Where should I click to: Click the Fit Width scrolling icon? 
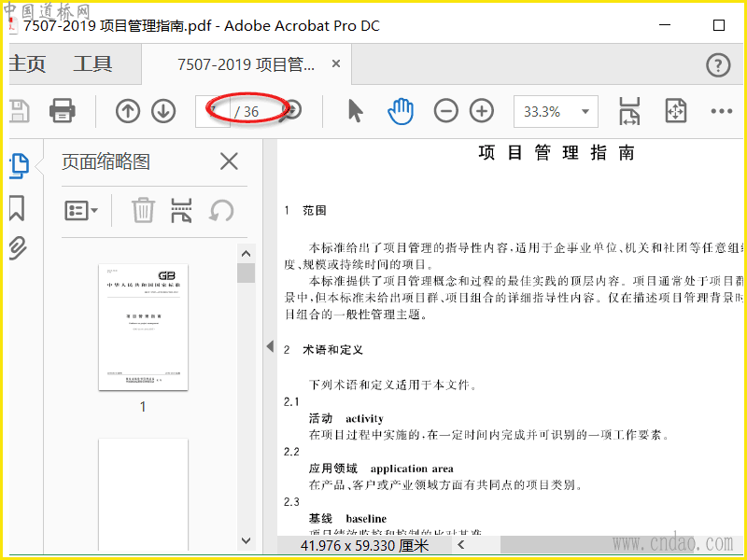pos(629,111)
